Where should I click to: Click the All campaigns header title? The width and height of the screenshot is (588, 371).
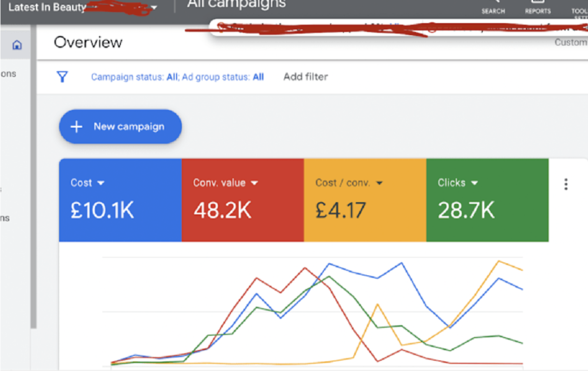coord(236,5)
